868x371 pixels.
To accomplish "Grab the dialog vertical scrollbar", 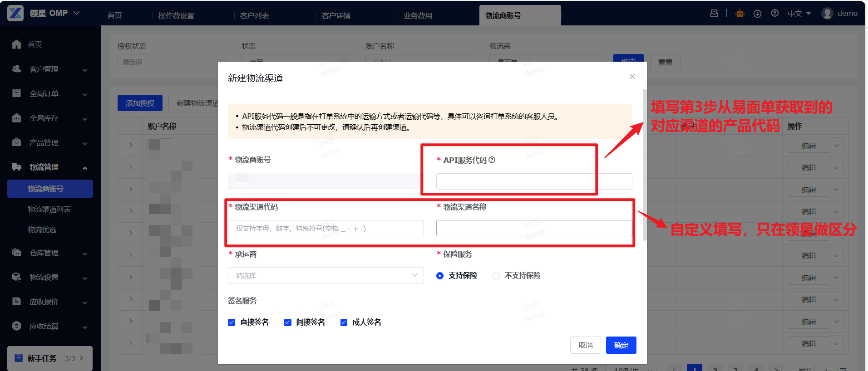I will coord(645,165).
